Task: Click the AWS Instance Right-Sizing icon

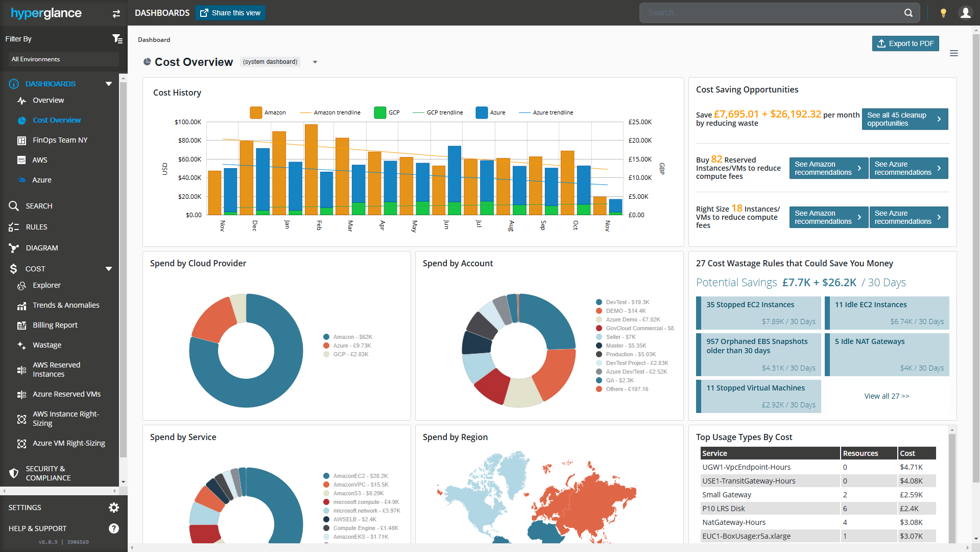Action: point(21,419)
